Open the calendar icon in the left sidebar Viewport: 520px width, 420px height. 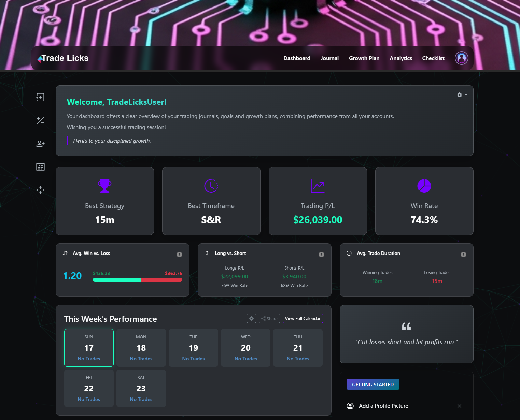[40, 166]
